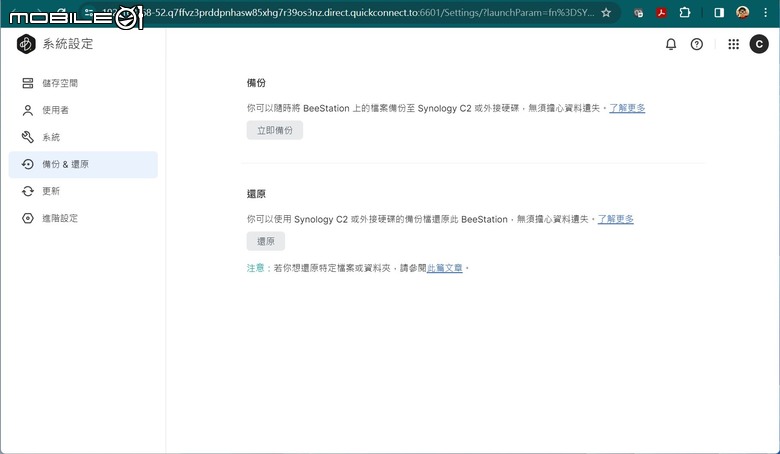Image resolution: width=780 pixels, height=454 pixels.
Task: Click the user person icon in sidebar
Action: pyautogui.click(x=28, y=110)
